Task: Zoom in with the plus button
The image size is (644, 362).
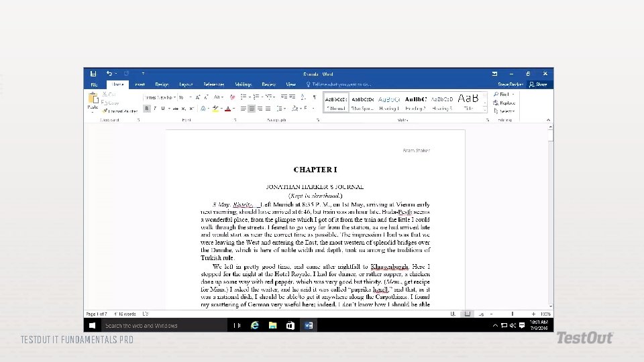Action: coord(533,314)
